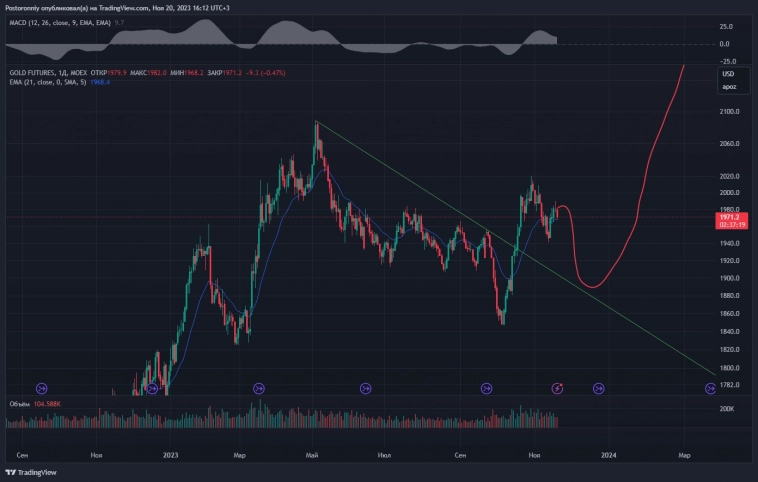
Task: Open the event marker icon above Мар 2023
Action: (x=259, y=388)
